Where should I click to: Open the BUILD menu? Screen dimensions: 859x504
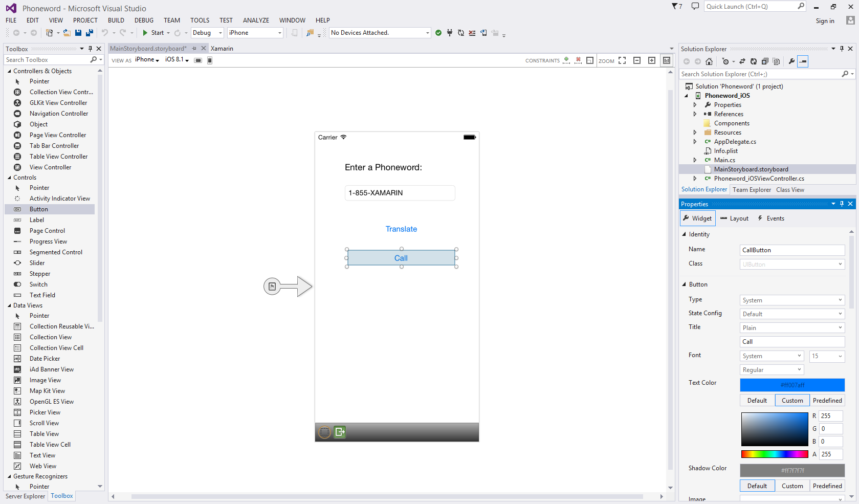(x=116, y=20)
